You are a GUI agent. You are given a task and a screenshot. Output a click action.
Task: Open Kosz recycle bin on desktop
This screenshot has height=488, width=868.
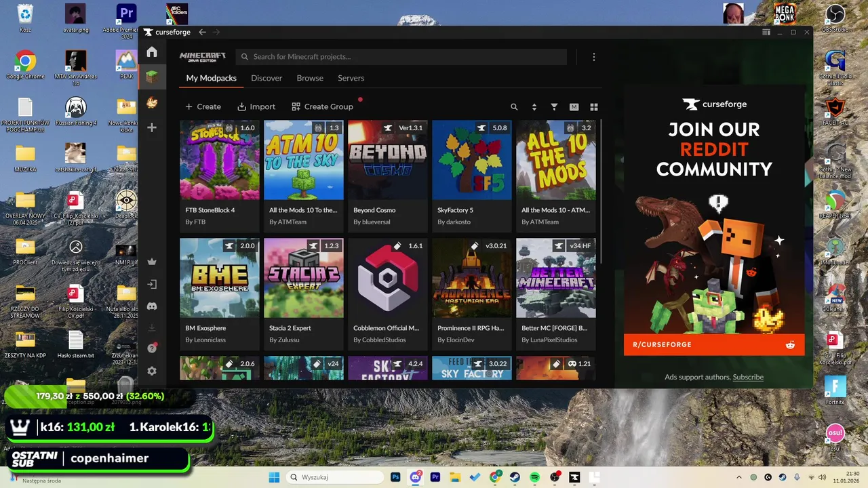[x=25, y=18]
